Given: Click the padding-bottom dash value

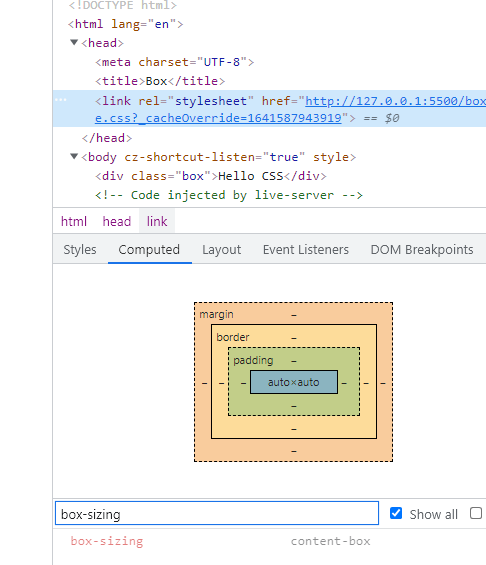Looking at the screenshot, I should click(x=294, y=406).
